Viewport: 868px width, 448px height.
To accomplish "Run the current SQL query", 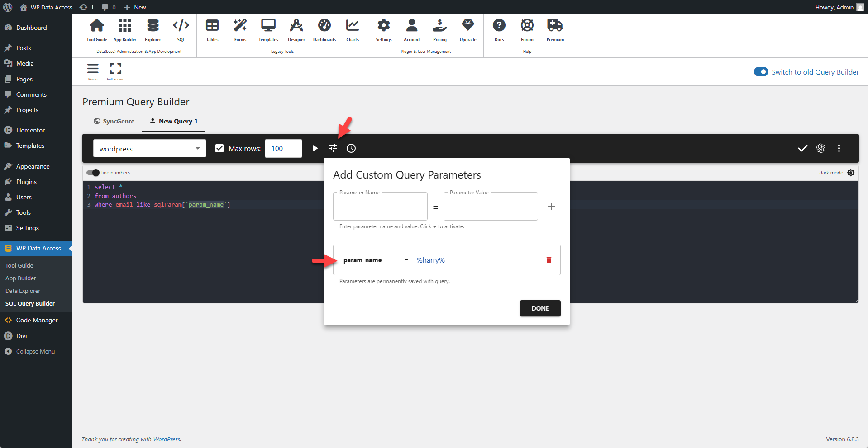I will tap(315, 148).
